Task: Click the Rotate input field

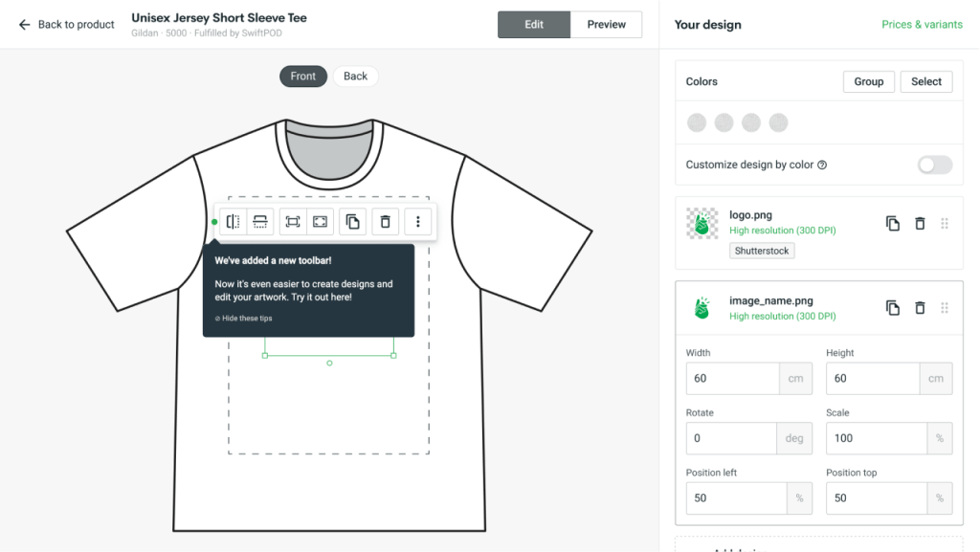Action: pos(731,438)
